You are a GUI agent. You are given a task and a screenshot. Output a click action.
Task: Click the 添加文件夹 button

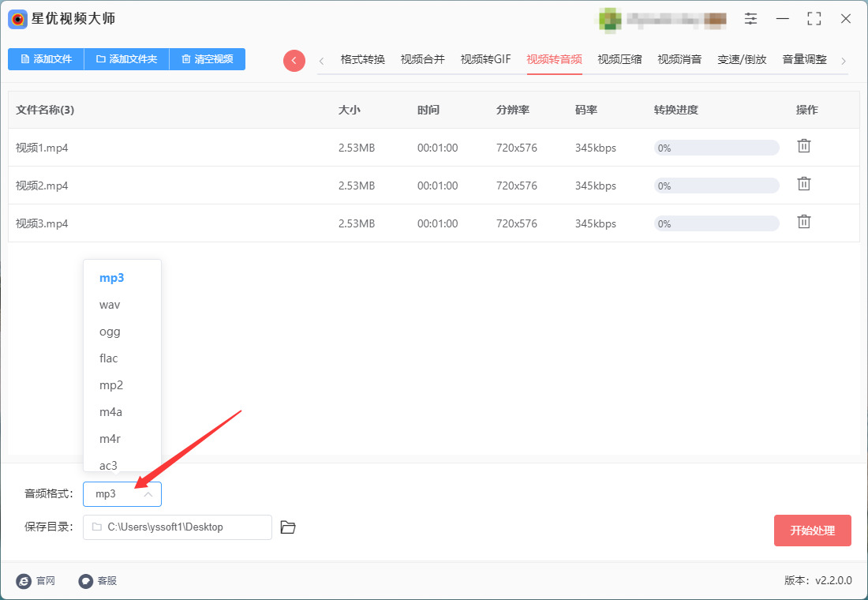click(126, 59)
